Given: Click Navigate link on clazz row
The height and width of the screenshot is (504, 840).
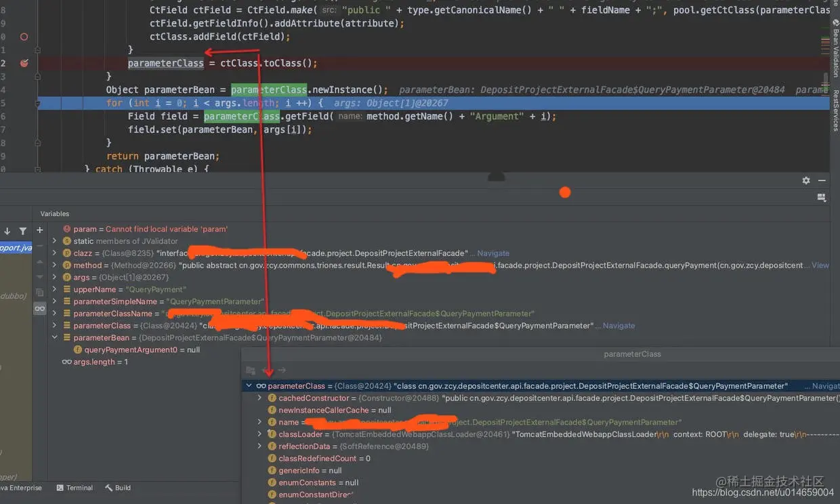Looking at the screenshot, I should coord(493,253).
